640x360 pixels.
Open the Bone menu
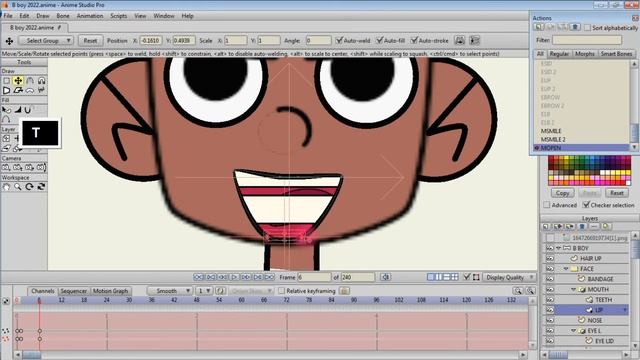point(62,16)
